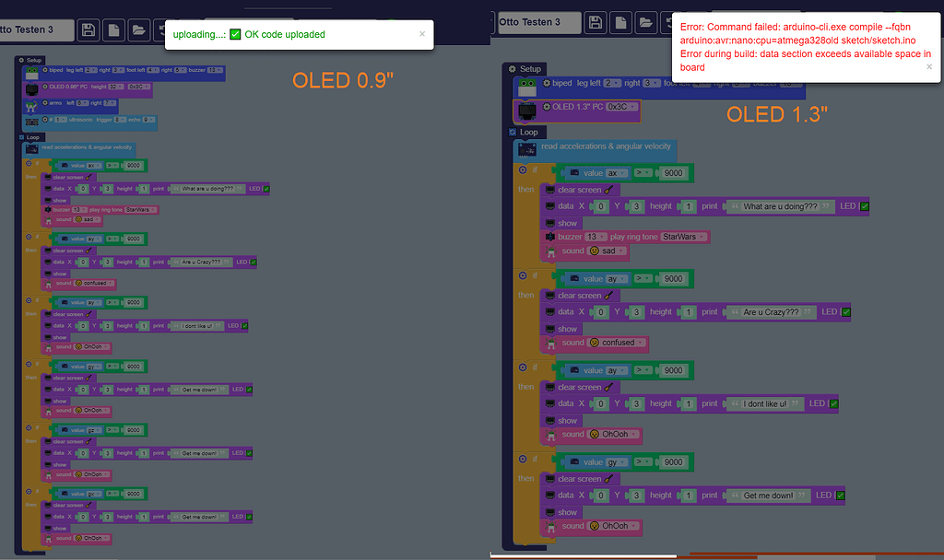Click the save floppy icon in right toolbar

pos(596,23)
